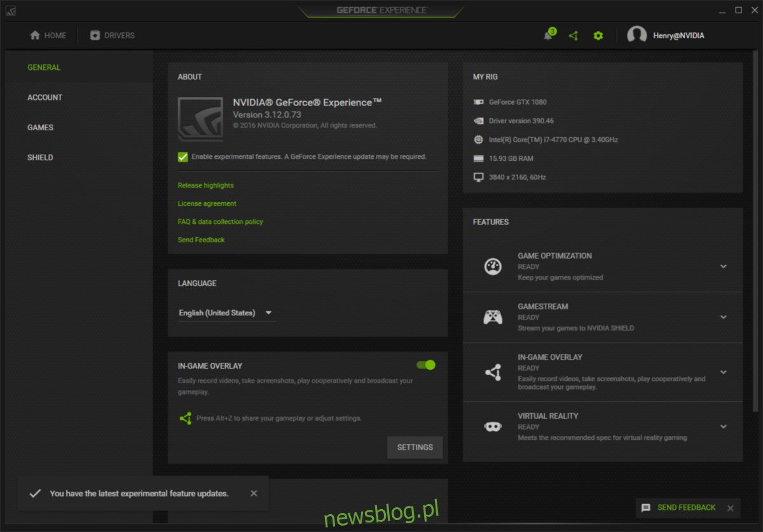Click the GeForce GTX 1080 text
This screenshot has width=763, height=532.
click(x=518, y=102)
